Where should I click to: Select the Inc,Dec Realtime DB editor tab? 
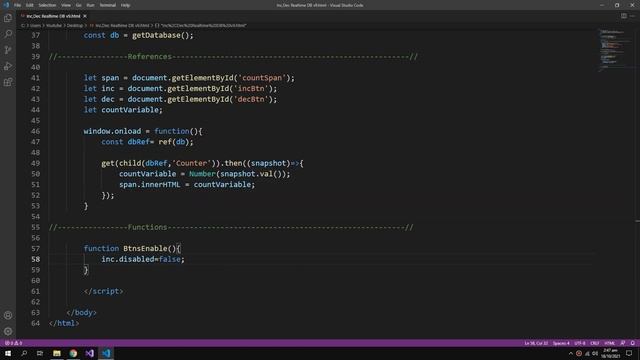click(x=53, y=16)
